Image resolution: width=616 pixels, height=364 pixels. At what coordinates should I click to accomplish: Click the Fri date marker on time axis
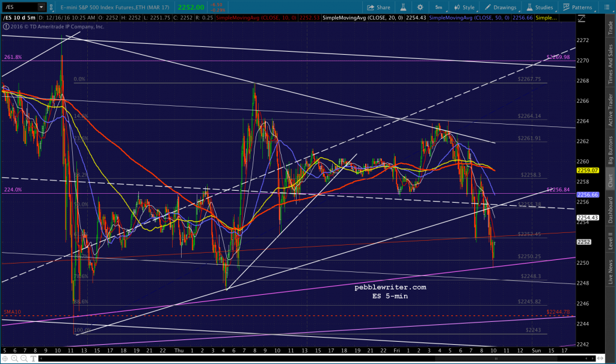396,350
